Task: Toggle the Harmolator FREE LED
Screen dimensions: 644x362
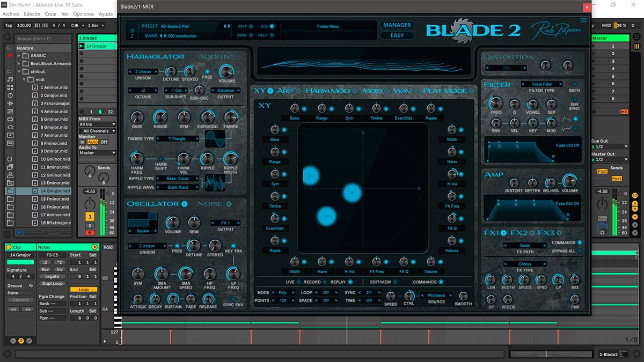Action: coord(207,71)
